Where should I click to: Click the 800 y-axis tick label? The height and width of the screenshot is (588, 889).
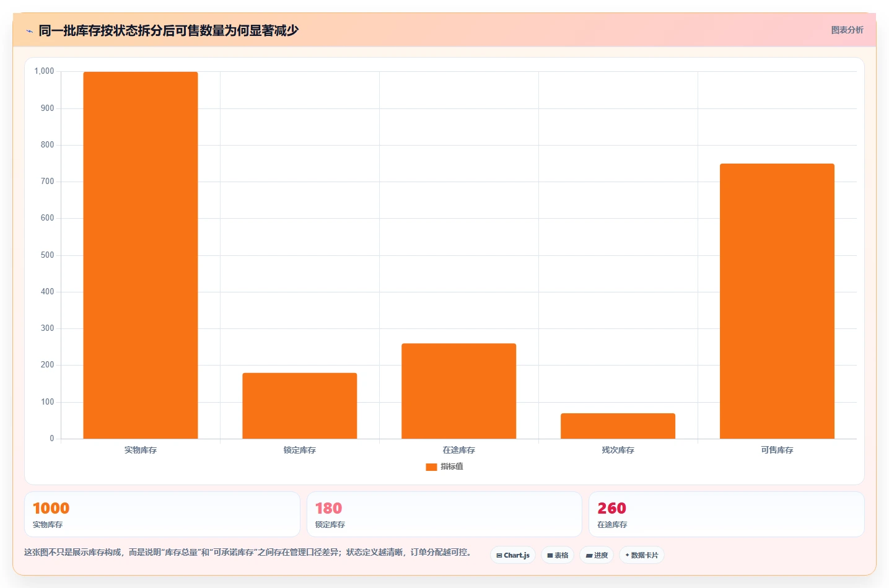(48, 145)
